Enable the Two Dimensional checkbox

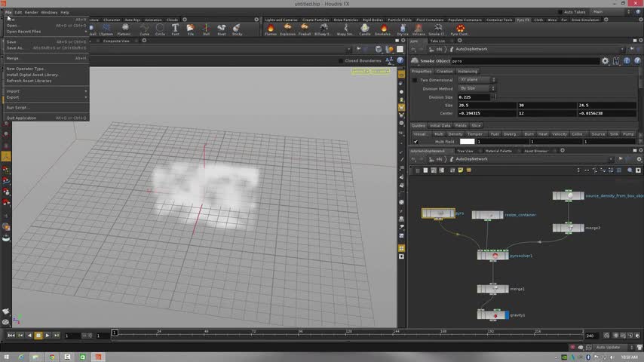click(414, 80)
